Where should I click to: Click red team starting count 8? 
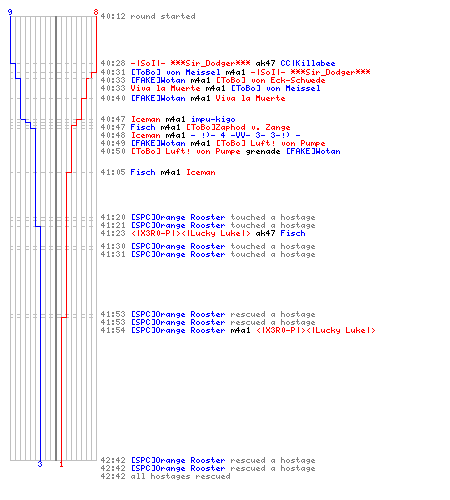(x=96, y=12)
